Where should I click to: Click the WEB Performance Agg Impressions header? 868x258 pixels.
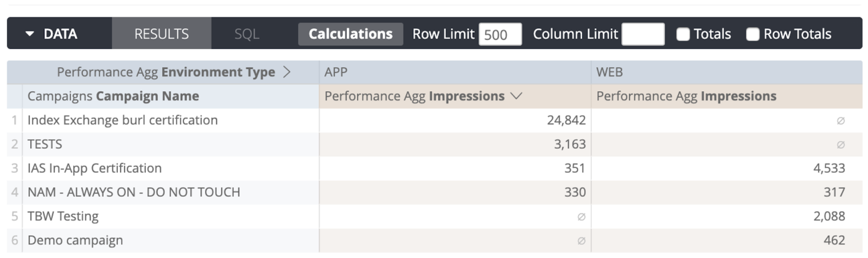(686, 96)
